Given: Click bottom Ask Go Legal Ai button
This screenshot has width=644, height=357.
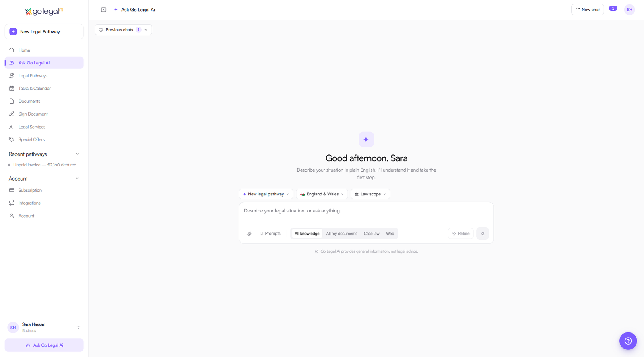Looking at the screenshot, I should tap(44, 345).
